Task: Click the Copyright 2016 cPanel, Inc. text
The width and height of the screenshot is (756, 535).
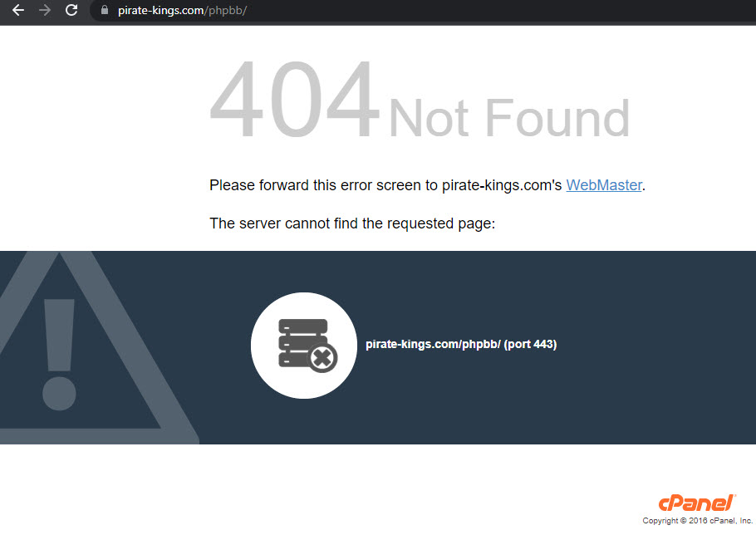Action: 697,521
